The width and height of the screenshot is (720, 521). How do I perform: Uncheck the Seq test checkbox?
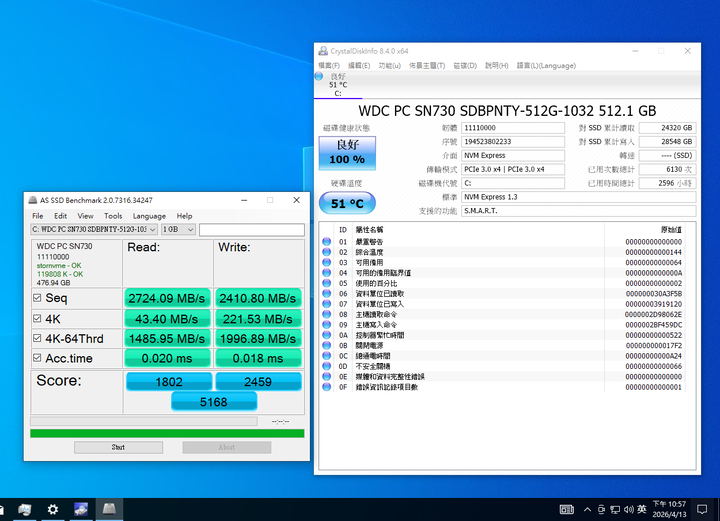37,298
